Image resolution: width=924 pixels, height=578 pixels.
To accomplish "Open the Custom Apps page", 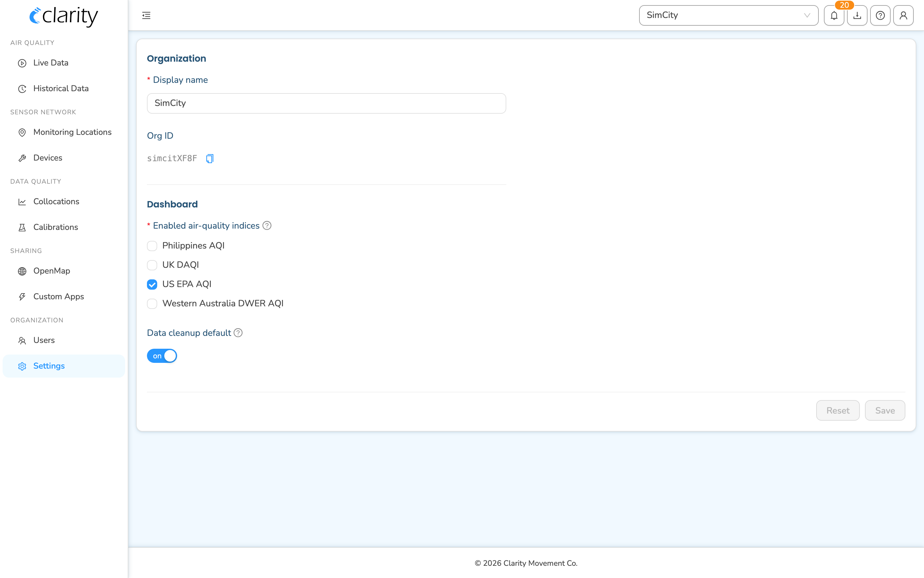I will 64,297.
